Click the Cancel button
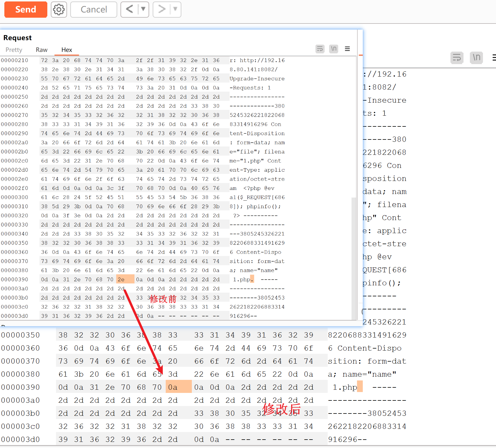The width and height of the screenshot is (496, 448). [94, 10]
